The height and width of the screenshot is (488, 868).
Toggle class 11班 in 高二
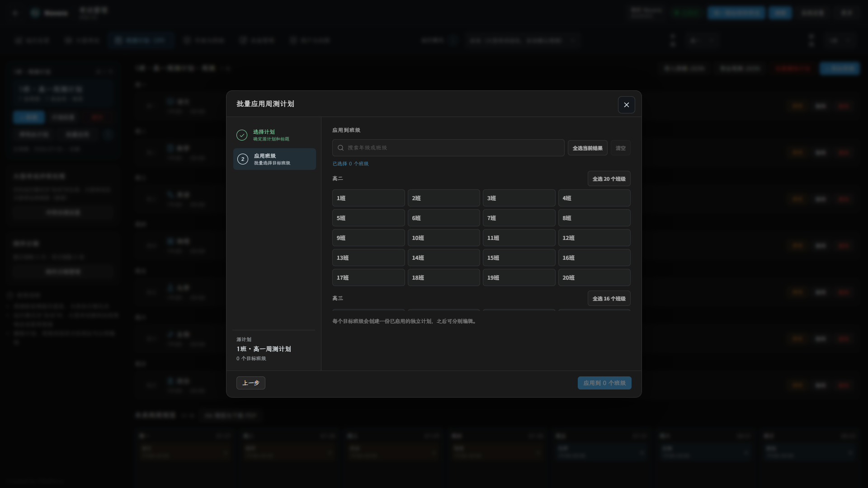[x=519, y=238]
